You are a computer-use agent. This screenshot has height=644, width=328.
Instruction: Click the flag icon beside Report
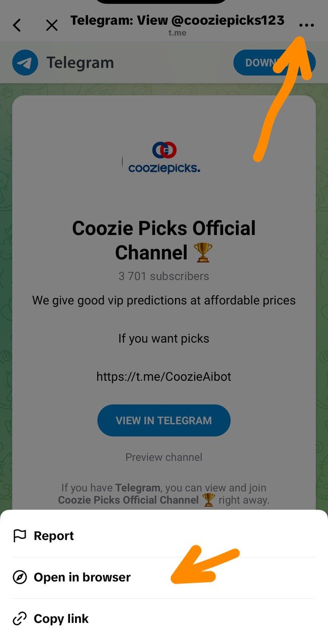click(x=19, y=536)
